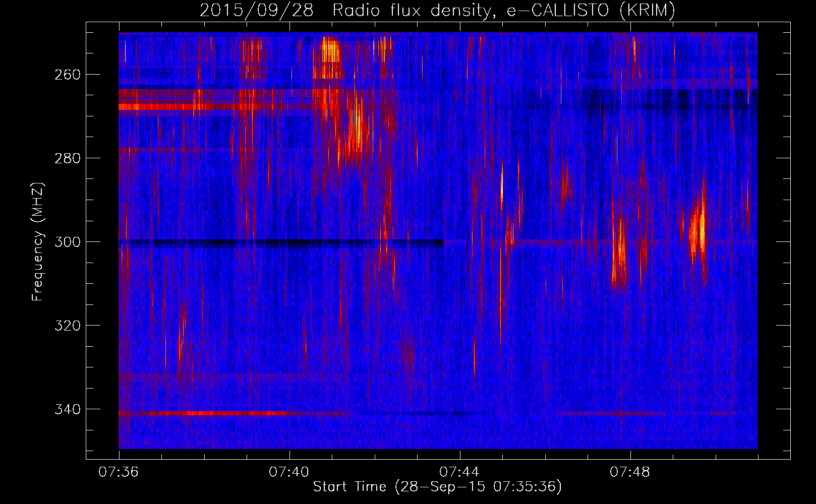Click the "Start Time (28-Sep-15 07:35:36)" axis label
This screenshot has width=816, height=504.
[437, 487]
